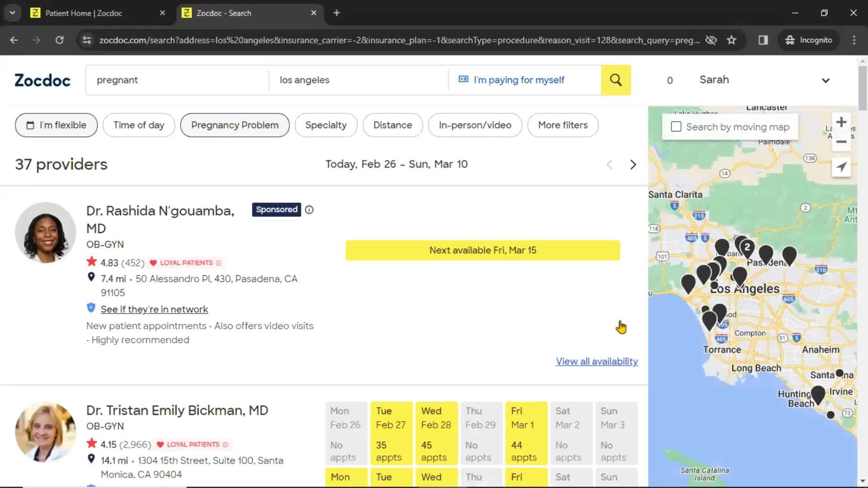
Task: Click Dr. N'gouamba's profile photo
Action: point(46,232)
